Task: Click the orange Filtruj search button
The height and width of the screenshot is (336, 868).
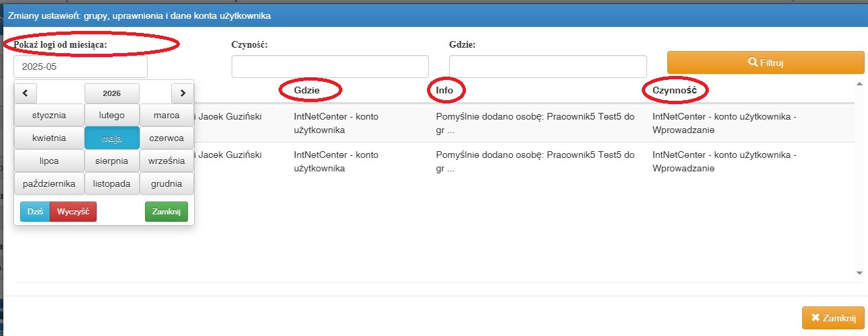Action: click(x=765, y=62)
